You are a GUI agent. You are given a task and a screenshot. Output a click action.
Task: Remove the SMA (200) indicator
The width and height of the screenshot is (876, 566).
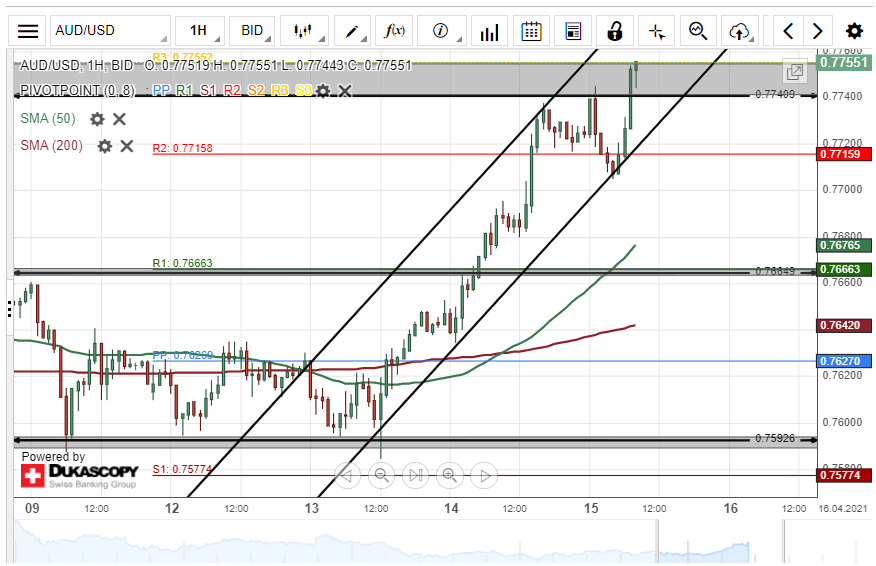(x=127, y=146)
